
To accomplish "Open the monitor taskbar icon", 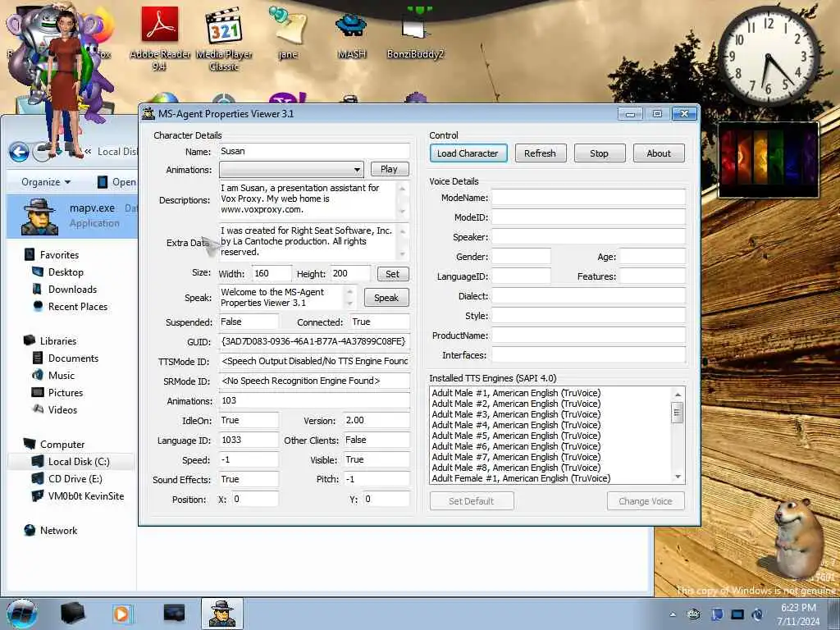I will [174, 613].
